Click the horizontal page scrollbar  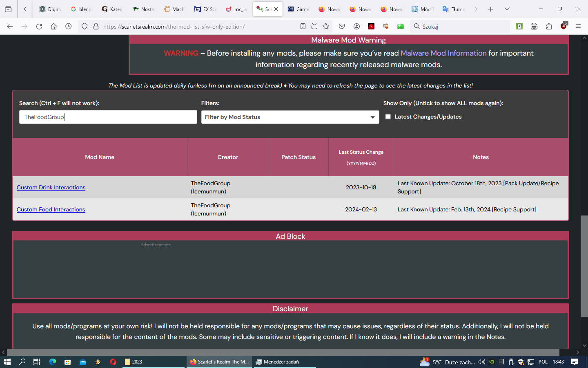283,352
